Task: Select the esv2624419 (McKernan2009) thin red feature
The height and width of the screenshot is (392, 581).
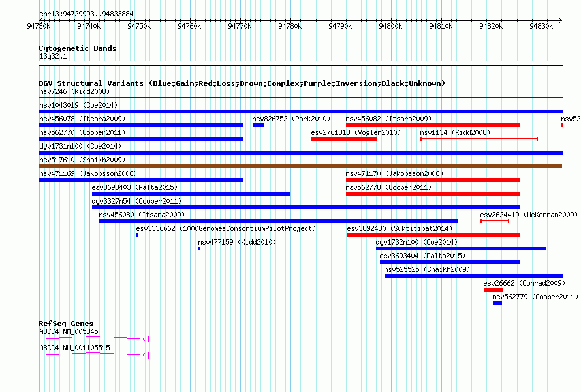Action: tap(495, 221)
